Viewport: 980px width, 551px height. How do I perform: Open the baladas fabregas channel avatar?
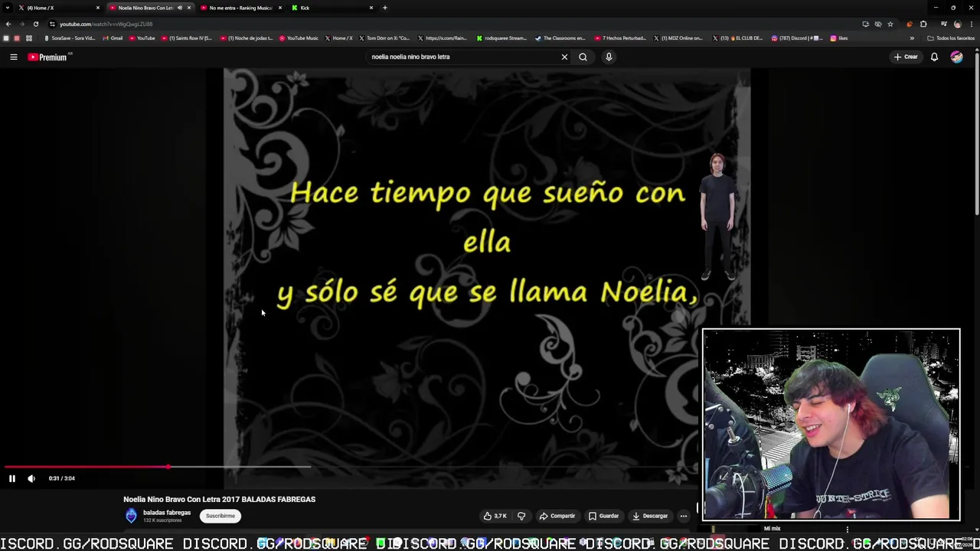pyautogui.click(x=131, y=516)
